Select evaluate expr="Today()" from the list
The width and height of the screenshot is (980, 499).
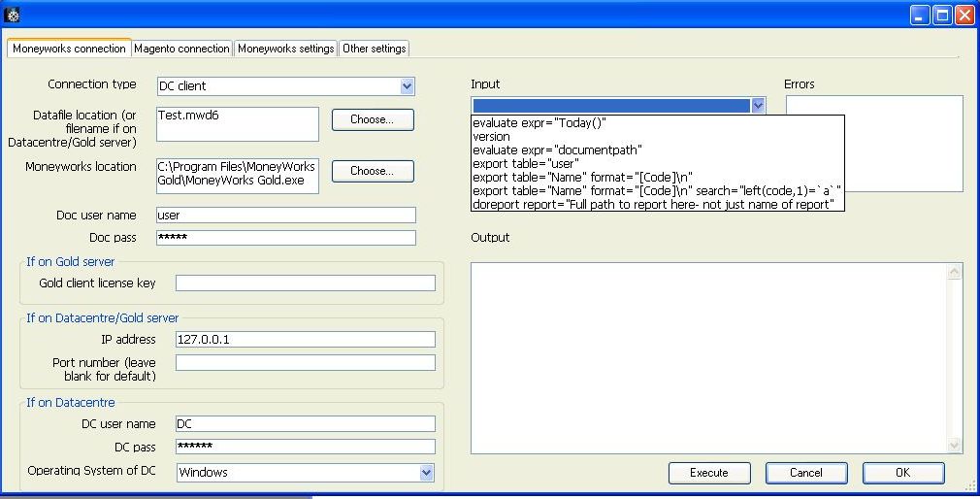(x=658, y=122)
